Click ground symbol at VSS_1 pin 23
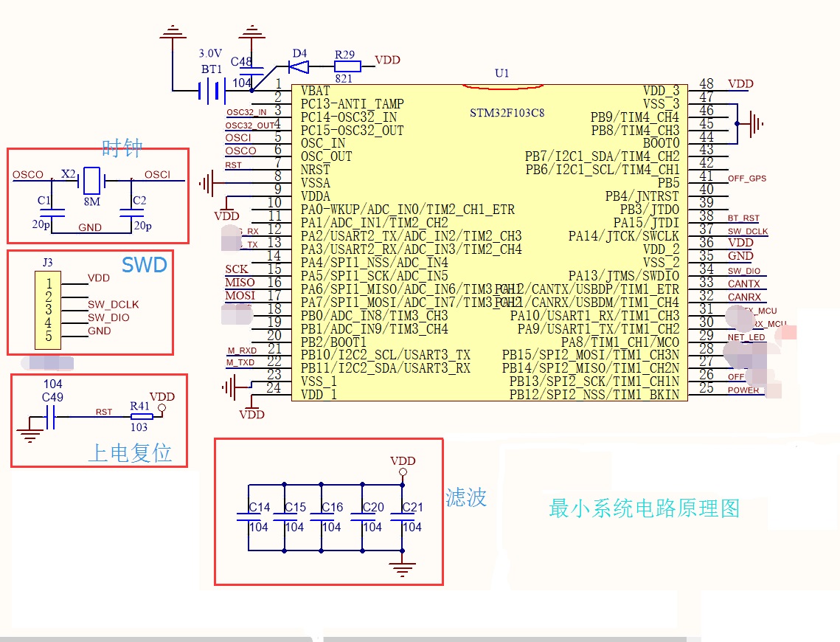 click(x=229, y=387)
